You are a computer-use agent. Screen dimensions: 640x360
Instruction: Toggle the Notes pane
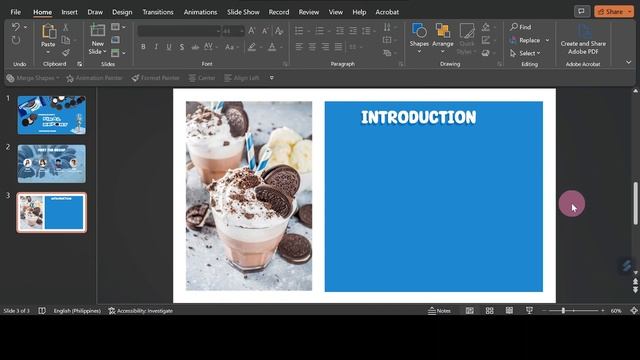point(439,311)
